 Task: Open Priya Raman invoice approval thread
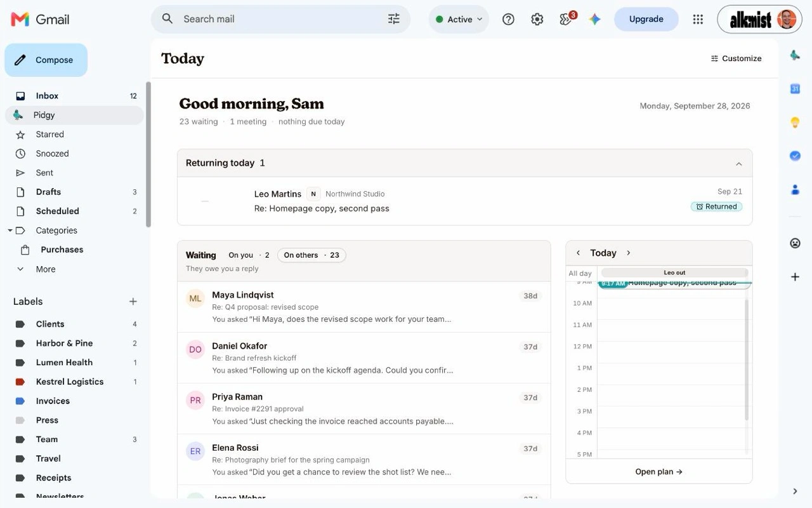(x=363, y=409)
